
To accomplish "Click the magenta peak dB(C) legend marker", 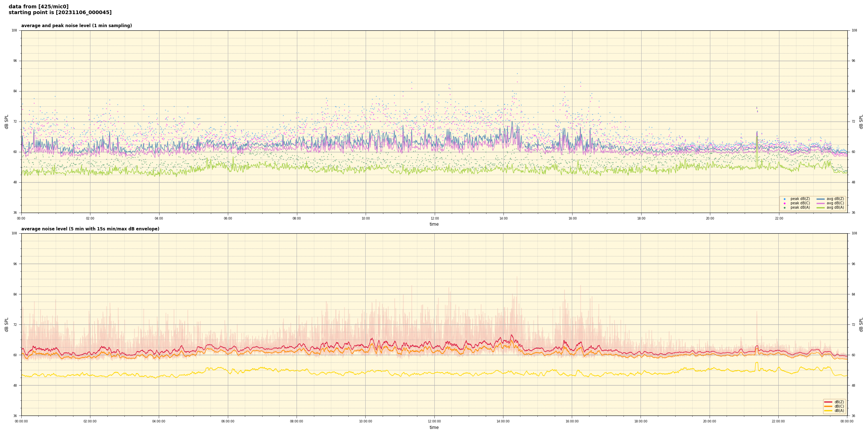I will coord(784,203).
